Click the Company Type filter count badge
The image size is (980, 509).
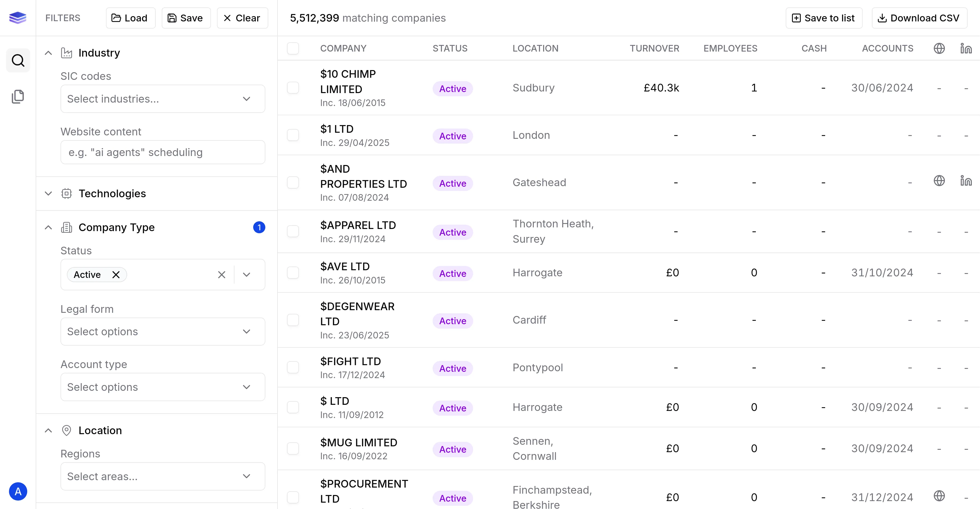[x=259, y=227]
